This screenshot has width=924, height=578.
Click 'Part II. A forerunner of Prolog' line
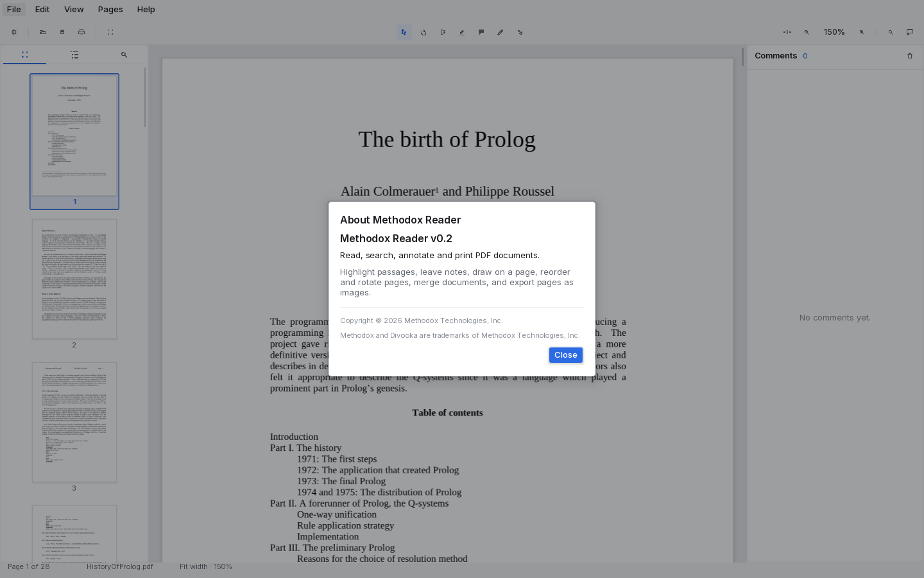tap(359, 504)
